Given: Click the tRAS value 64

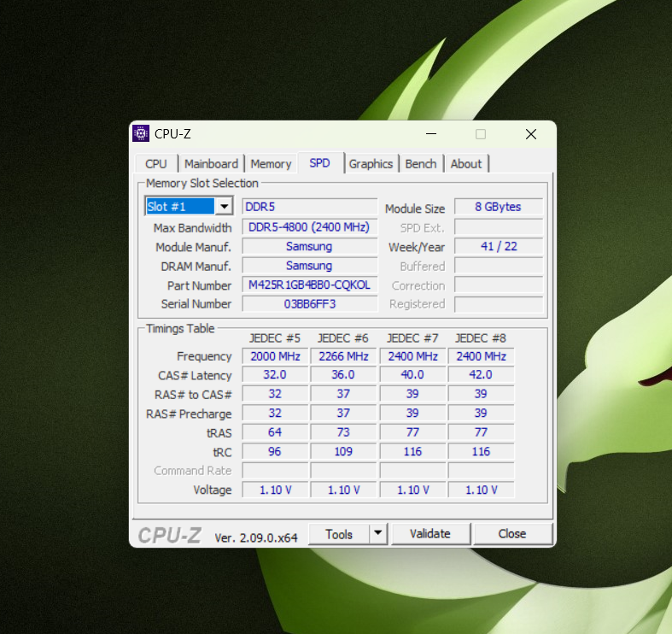Looking at the screenshot, I should [x=275, y=432].
